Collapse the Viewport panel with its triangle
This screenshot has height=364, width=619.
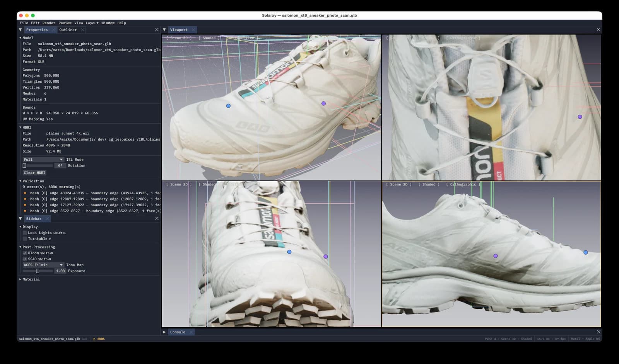164,30
